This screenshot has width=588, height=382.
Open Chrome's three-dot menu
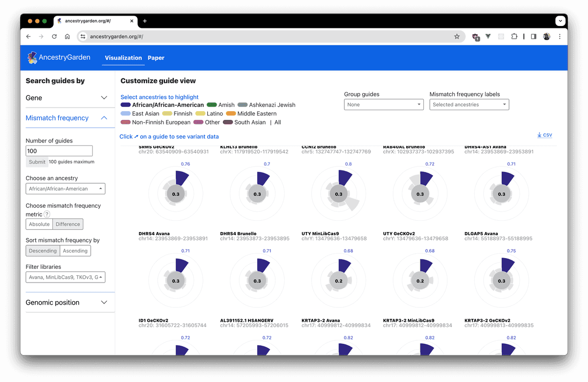560,36
